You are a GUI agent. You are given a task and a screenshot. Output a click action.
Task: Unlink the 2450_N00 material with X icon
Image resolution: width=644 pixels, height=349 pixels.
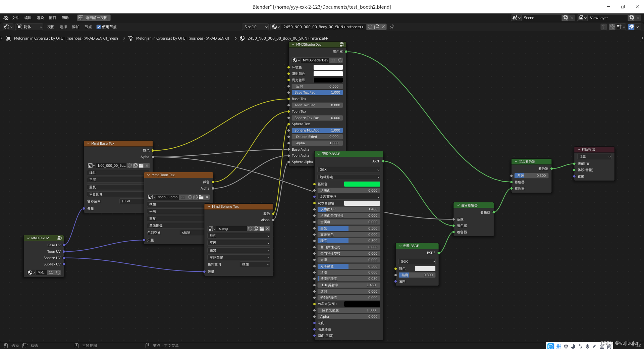[x=383, y=27]
